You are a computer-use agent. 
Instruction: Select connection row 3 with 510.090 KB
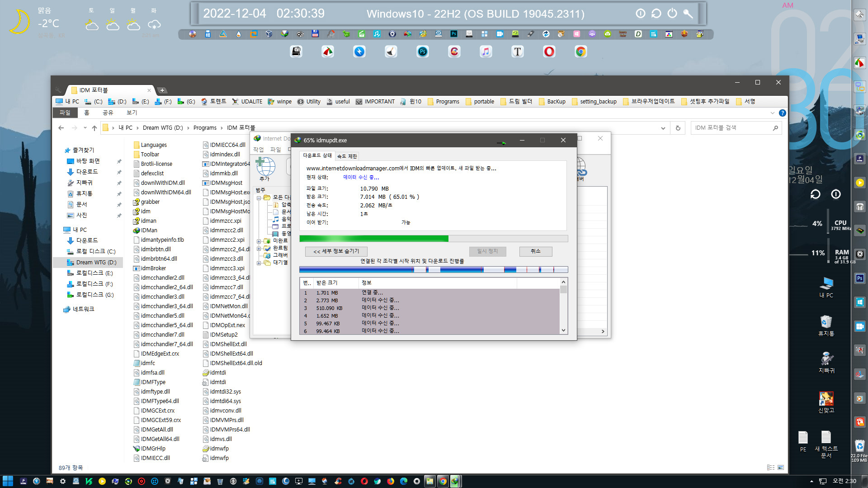[x=430, y=308]
